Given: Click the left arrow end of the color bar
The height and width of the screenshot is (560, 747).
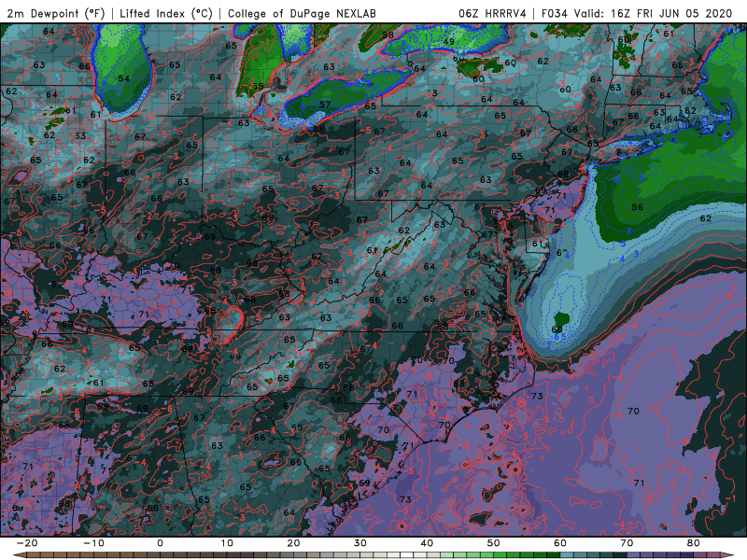Looking at the screenshot, I should (18, 555).
